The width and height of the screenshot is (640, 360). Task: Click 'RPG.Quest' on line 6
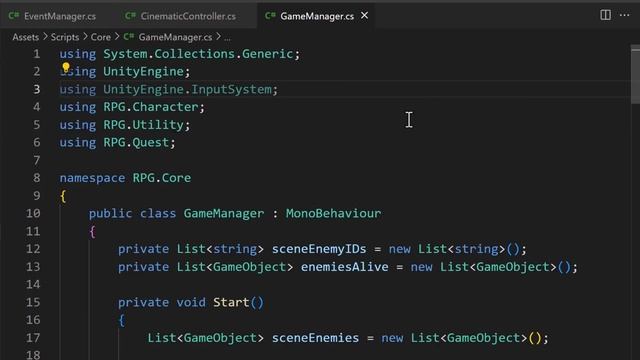[136, 142]
